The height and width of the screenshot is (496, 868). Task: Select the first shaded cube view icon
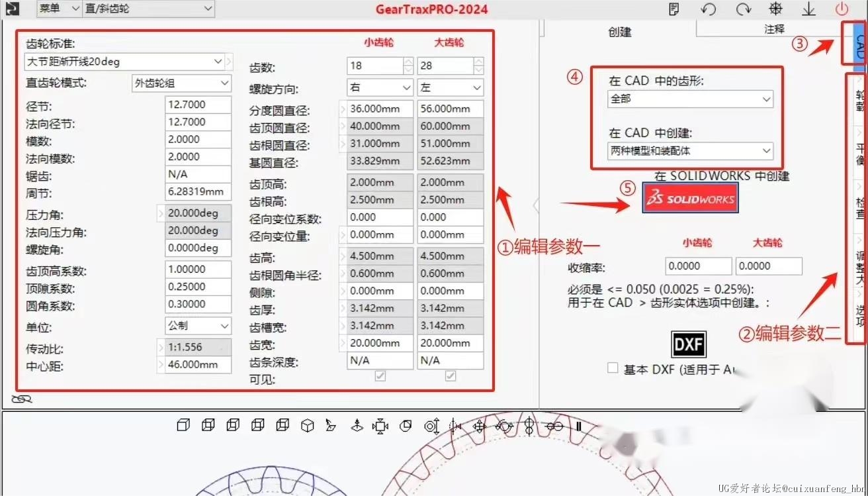coord(183,426)
